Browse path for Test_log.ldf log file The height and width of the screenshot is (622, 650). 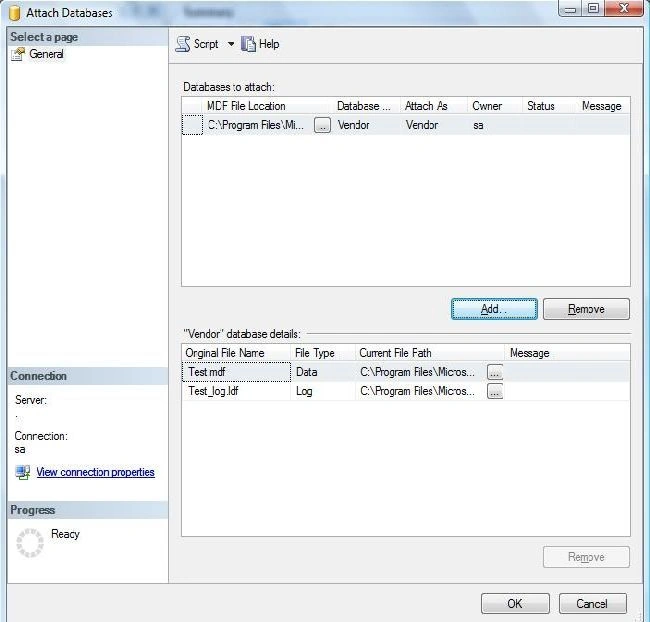pos(495,391)
